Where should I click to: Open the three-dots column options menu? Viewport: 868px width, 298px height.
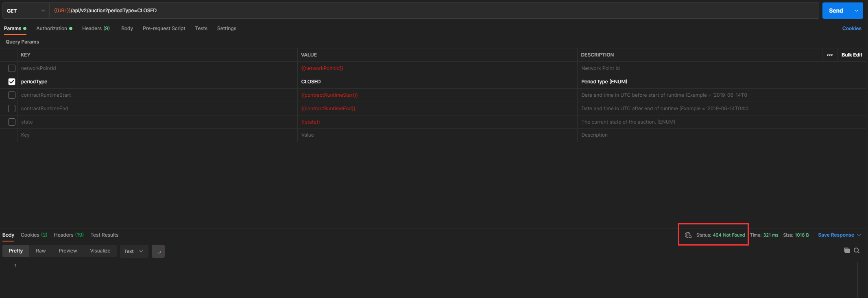point(829,55)
